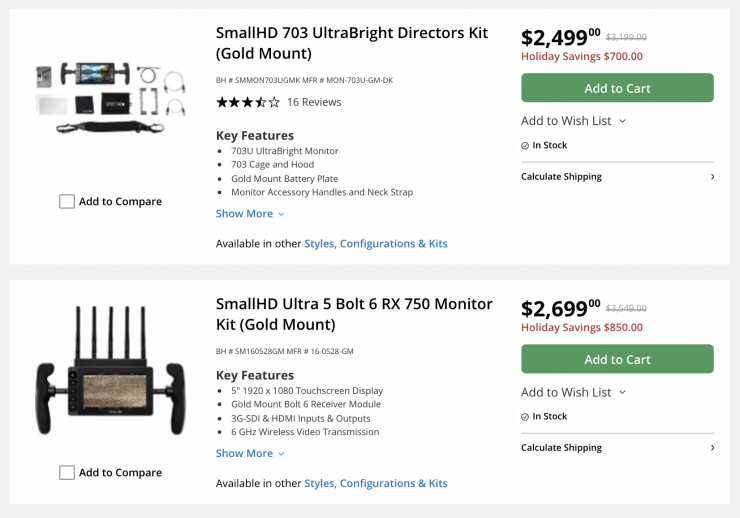Expand Show More for 703 UltraBright features
Viewport: 740px width, 518px height.
250,213
